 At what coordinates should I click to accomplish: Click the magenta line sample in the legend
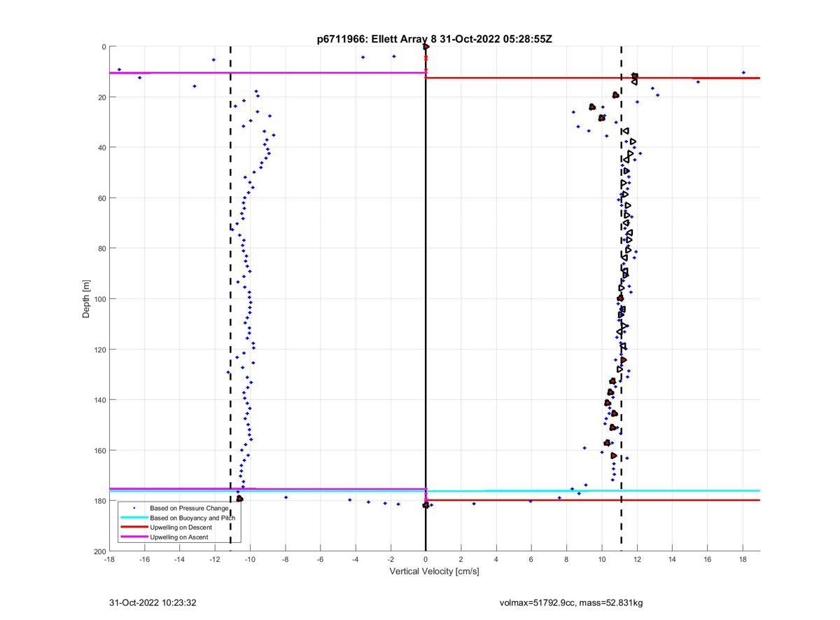click(x=134, y=537)
